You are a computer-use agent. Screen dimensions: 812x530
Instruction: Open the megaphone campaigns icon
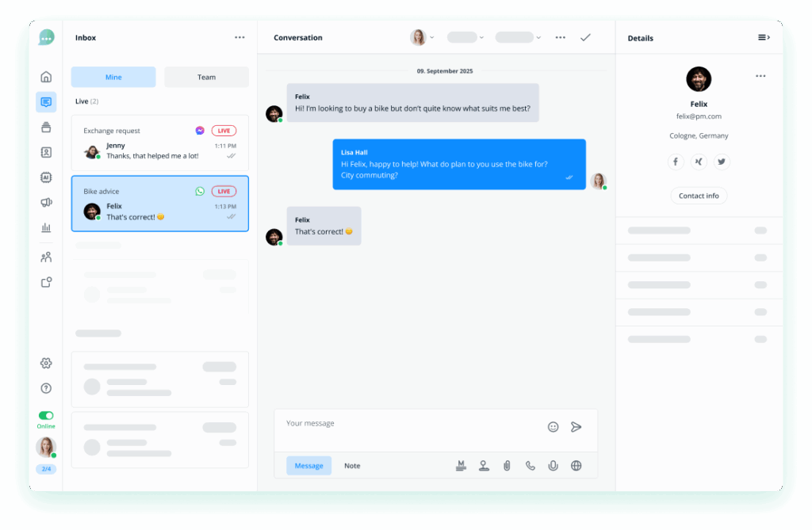46,202
